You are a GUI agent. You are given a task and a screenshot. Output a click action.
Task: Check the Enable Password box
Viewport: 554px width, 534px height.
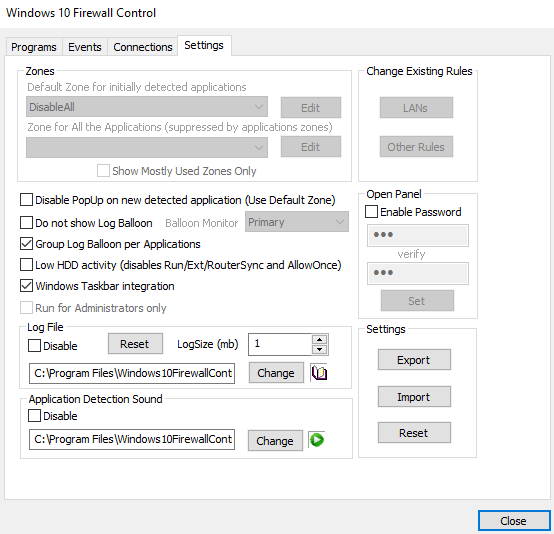click(x=371, y=212)
